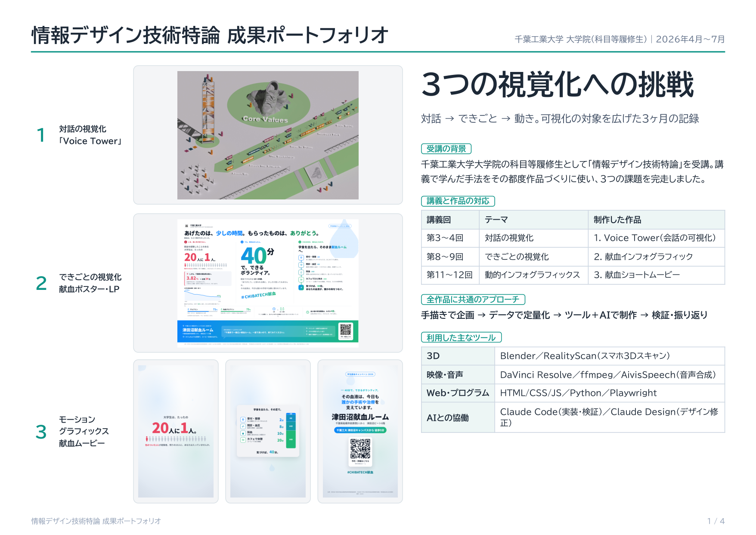756x535 pixels.
Task: Click the QR code in the 津田沼献血ルーム movie frame
Action: 360,449
